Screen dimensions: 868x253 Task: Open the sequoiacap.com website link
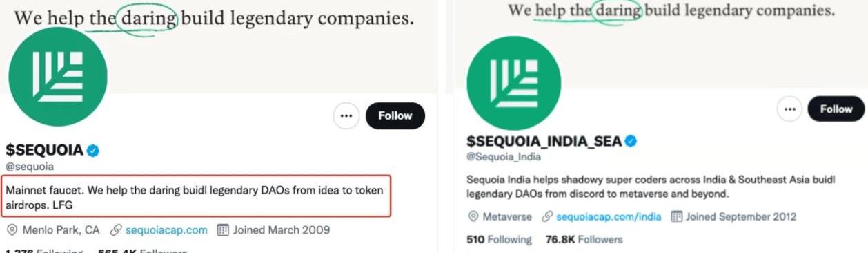(x=166, y=229)
